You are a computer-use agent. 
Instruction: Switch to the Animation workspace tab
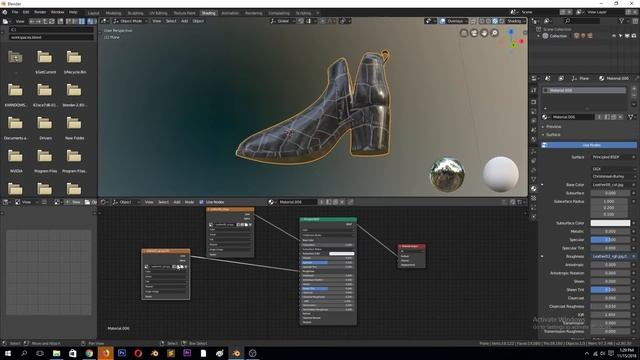[x=230, y=13]
